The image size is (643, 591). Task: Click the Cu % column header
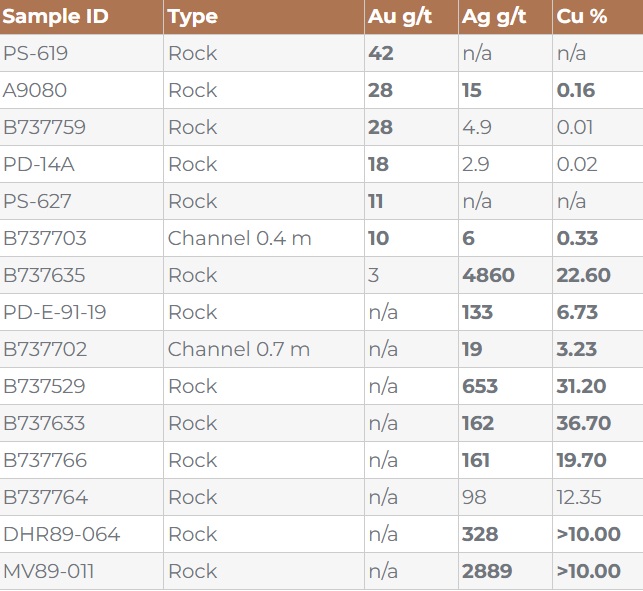pyautogui.click(x=582, y=17)
